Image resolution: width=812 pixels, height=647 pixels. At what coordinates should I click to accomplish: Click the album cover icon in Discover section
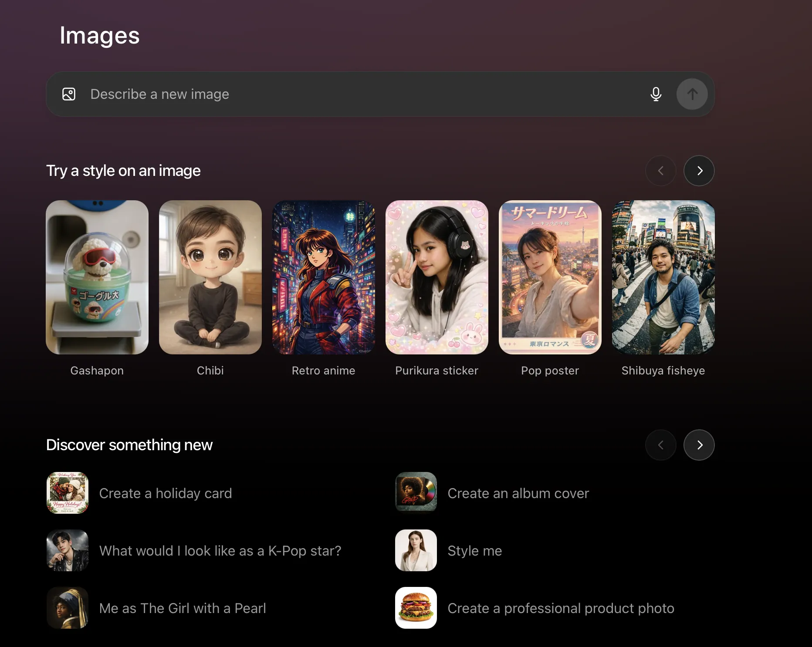coord(416,493)
